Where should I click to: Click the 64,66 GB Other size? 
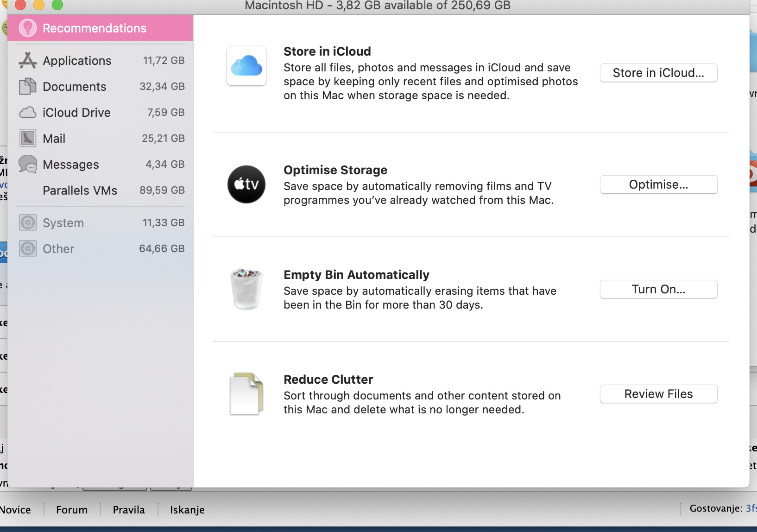click(x=162, y=249)
